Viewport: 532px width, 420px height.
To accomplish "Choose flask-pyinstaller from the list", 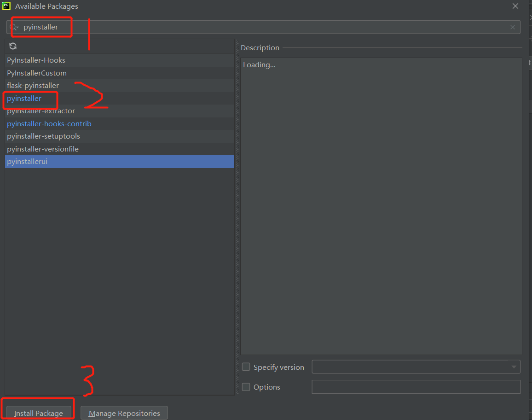I will [120, 86].
